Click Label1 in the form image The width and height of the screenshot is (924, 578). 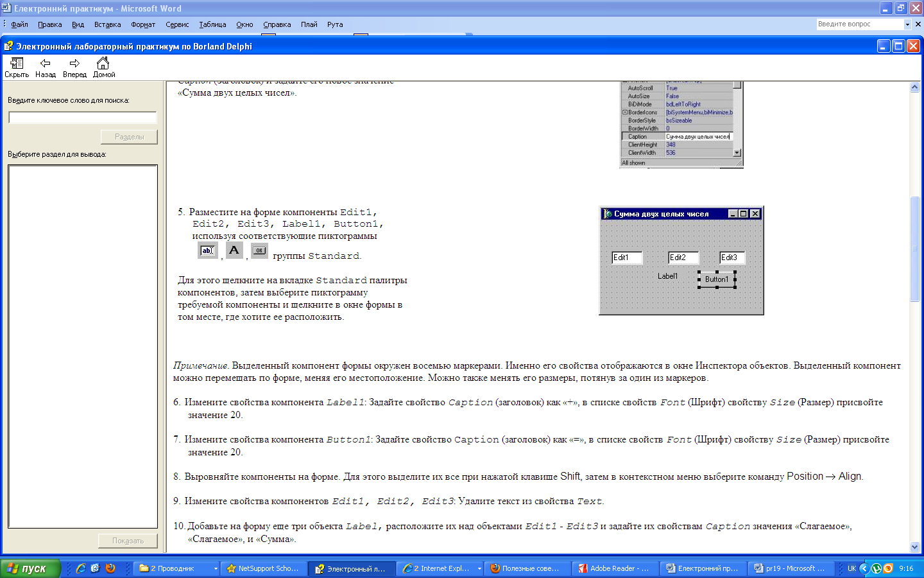coord(667,276)
